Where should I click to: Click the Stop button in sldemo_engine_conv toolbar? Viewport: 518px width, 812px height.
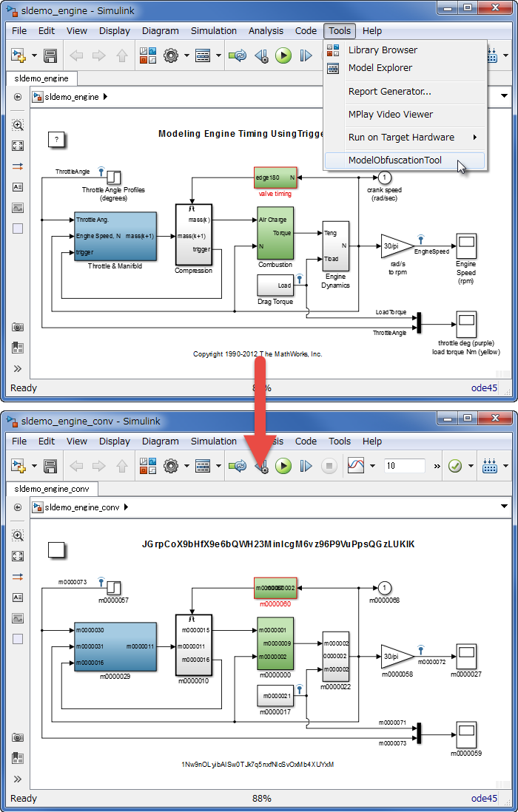[329, 466]
